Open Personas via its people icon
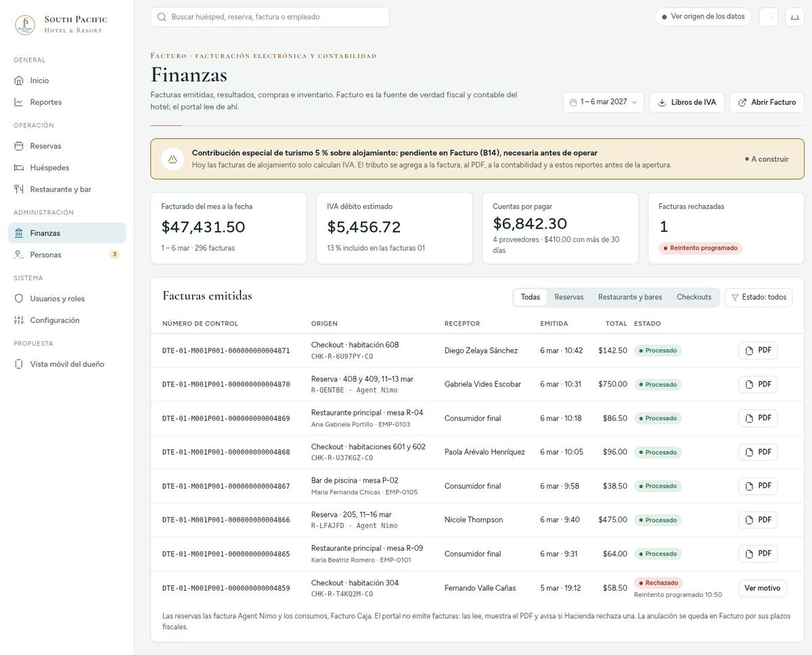This screenshot has height=655, width=812. [x=19, y=255]
